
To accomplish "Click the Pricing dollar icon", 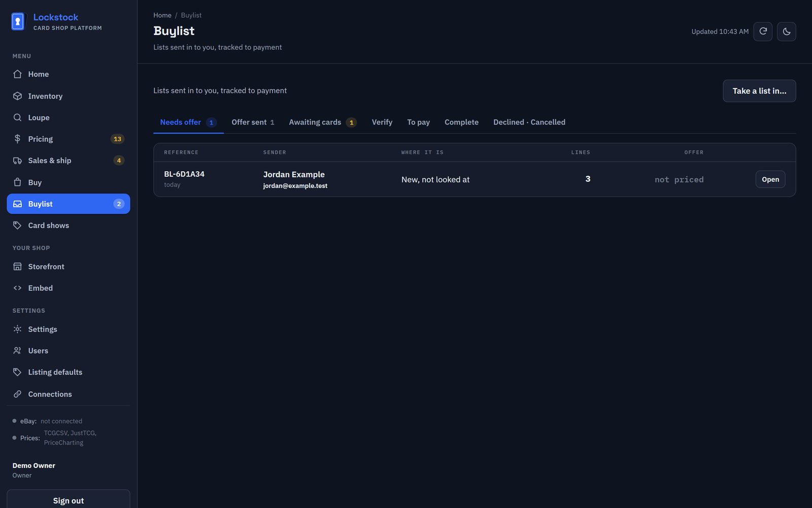I will (17, 139).
